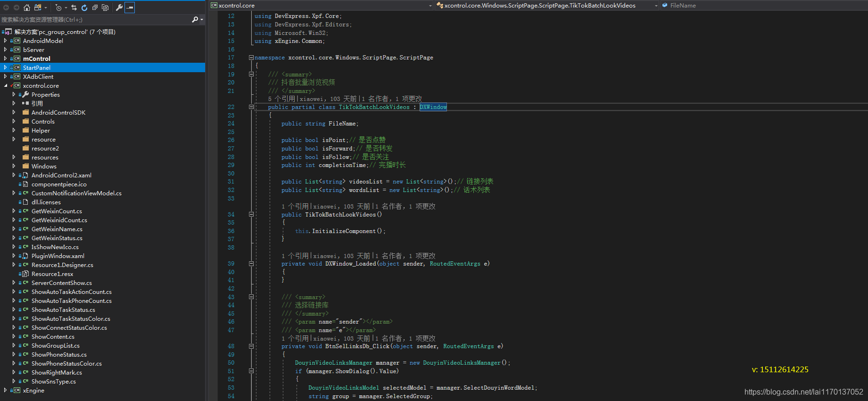
Task: Click the magnifier search icon
Action: [195, 20]
